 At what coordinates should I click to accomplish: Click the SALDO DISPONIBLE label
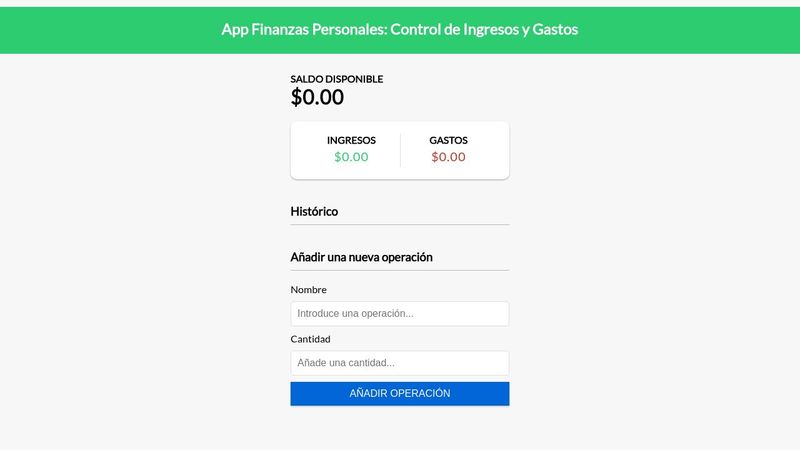tap(337, 79)
